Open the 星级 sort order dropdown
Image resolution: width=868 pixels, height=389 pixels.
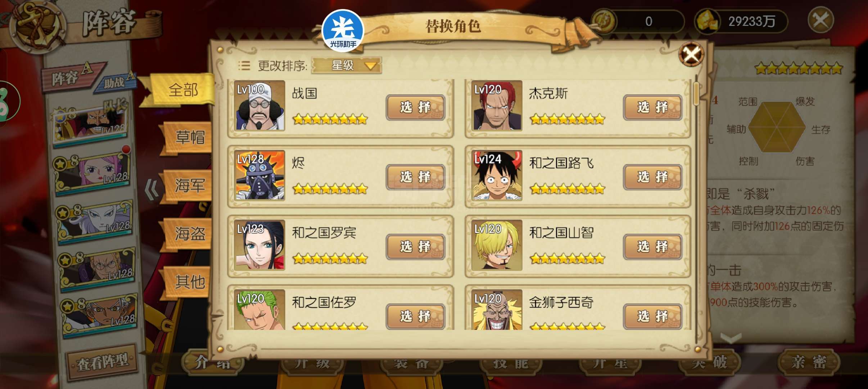coord(346,65)
